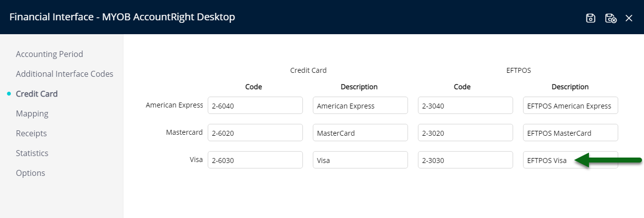
Task: Open Additional Interface Codes section
Action: coord(64,74)
